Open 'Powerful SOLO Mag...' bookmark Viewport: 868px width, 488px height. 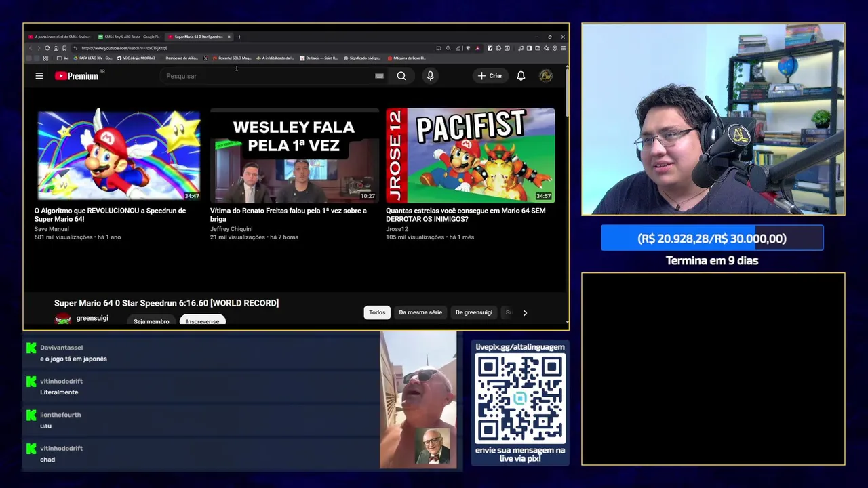232,58
